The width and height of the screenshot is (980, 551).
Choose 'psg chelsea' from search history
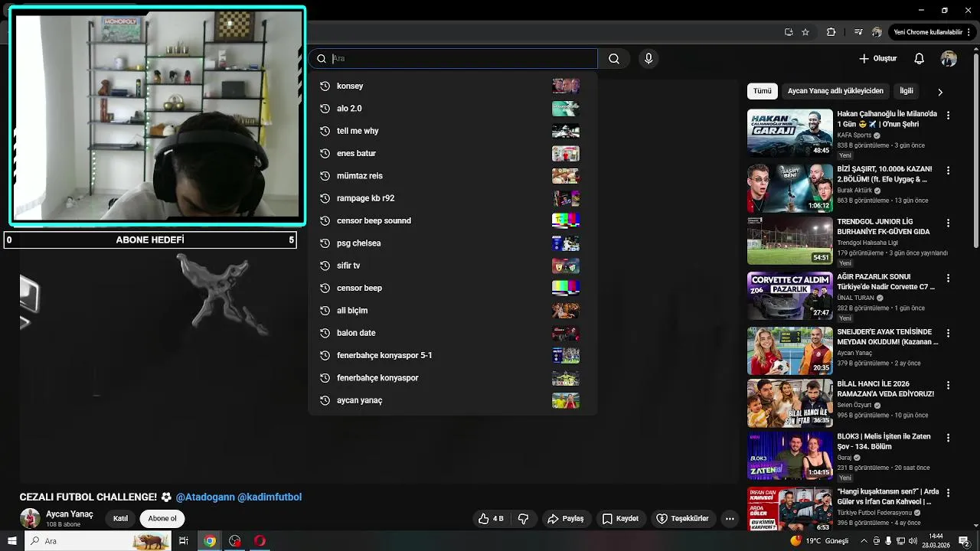click(x=452, y=243)
